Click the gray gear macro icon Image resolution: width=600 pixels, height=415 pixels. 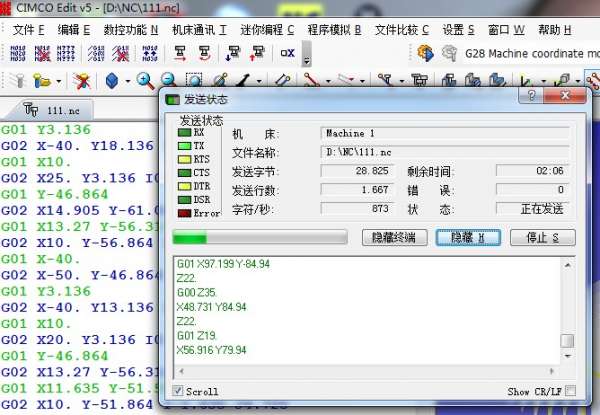coord(449,53)
